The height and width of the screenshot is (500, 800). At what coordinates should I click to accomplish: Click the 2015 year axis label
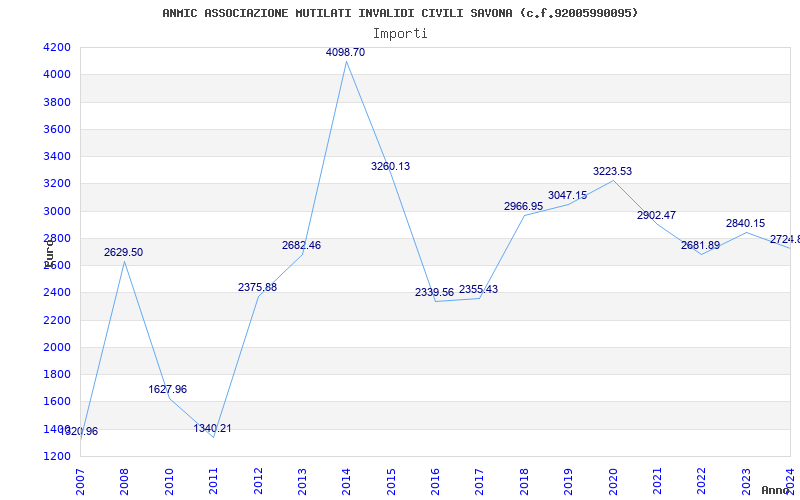pyautogui.click(x=391, y=481)
